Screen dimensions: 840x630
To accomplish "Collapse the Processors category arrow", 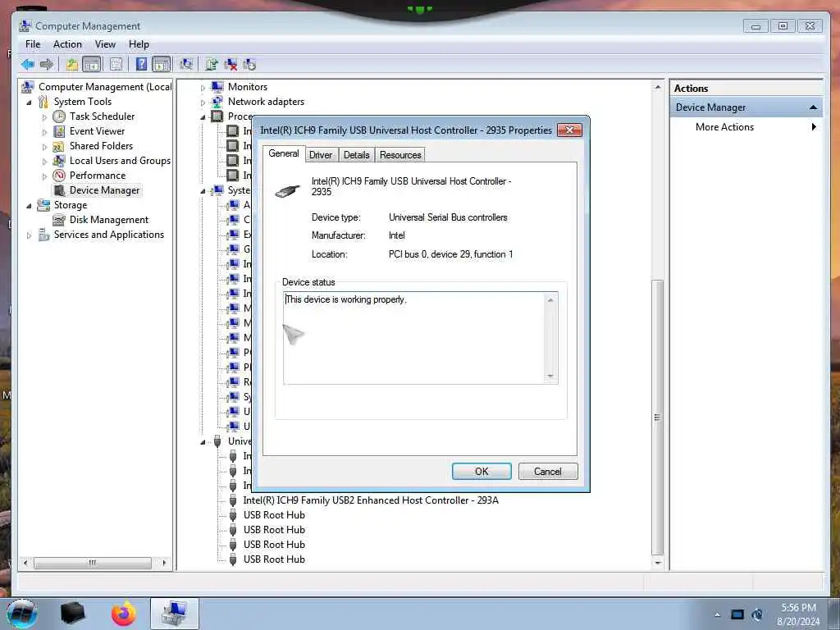I will pos(203,117).
